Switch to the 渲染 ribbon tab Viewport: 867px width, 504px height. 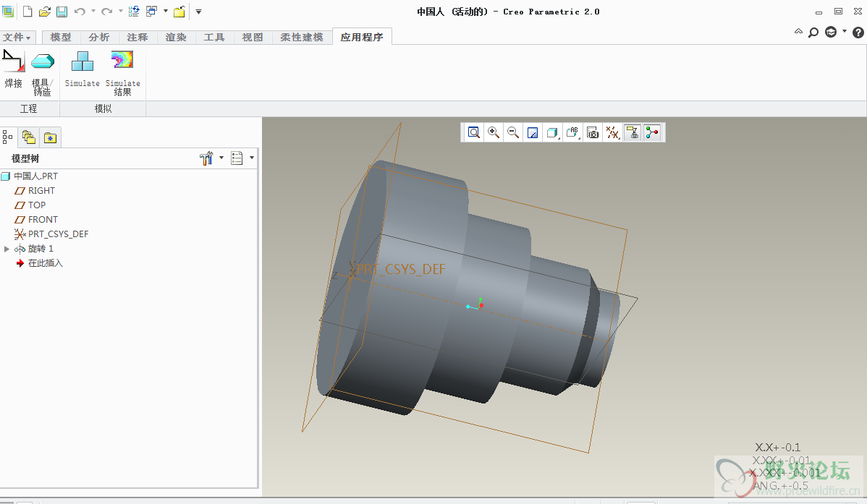(176, 37)
